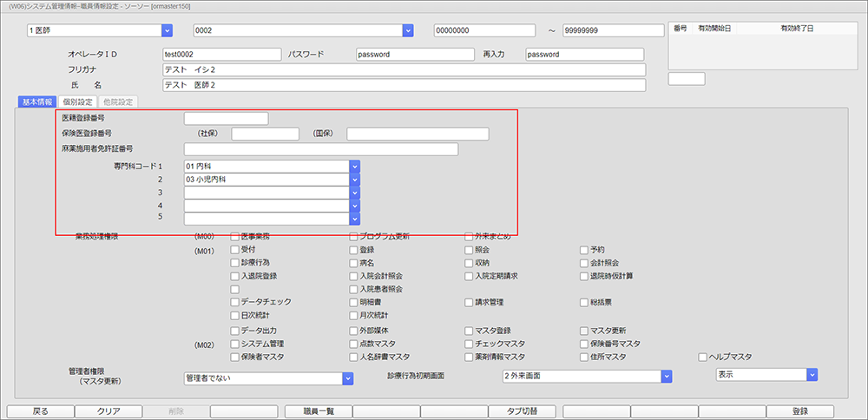This screenshot has height=420, width=868.
Task: Check the 住所マスタ checkbox
Action: [584, 358]
